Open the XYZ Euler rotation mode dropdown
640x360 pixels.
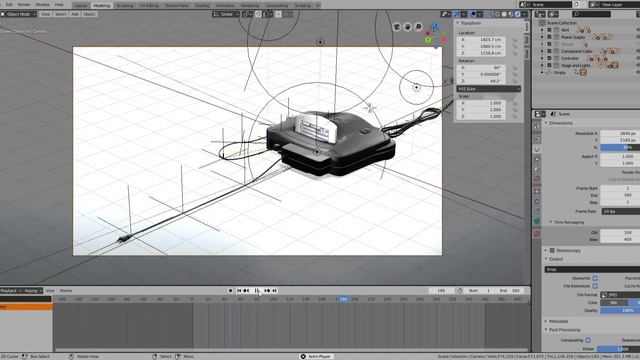pos(488,89)
